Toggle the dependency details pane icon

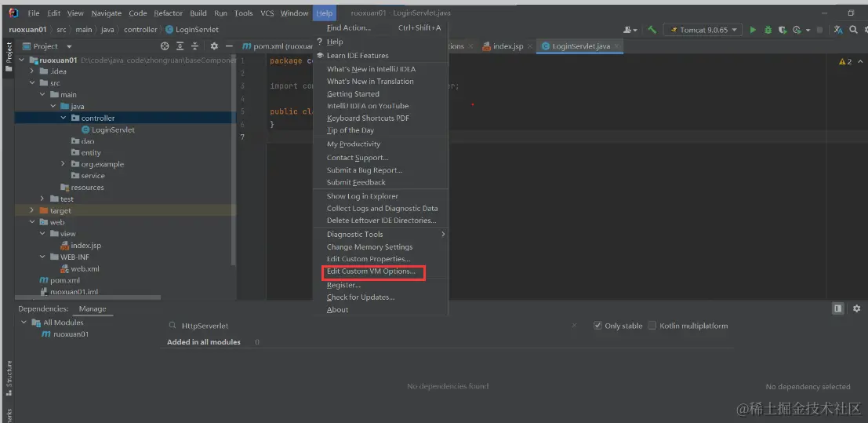tap(838, 308)
